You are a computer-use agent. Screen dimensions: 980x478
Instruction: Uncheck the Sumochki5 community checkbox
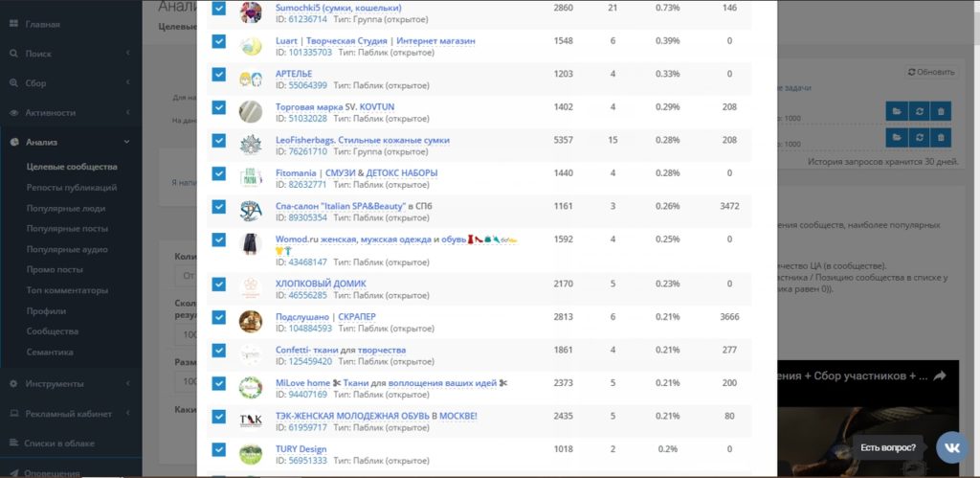point(219,8)
